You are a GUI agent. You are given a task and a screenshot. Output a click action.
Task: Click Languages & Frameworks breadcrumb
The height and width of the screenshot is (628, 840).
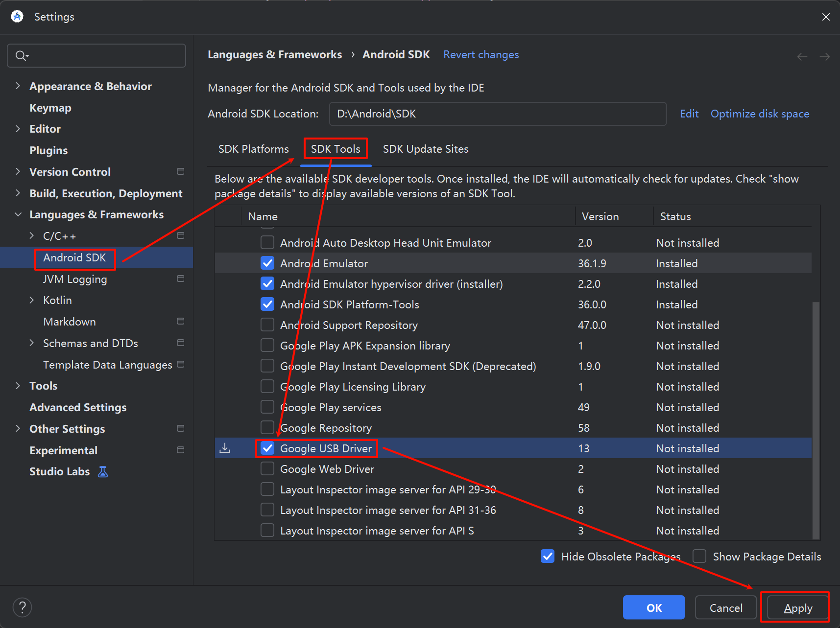(x=275, y=54)
